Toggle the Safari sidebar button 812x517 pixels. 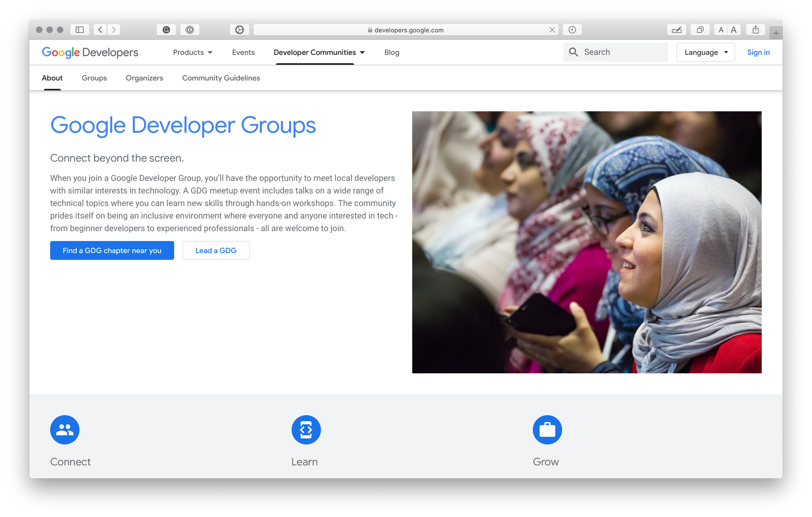[80, 30]
